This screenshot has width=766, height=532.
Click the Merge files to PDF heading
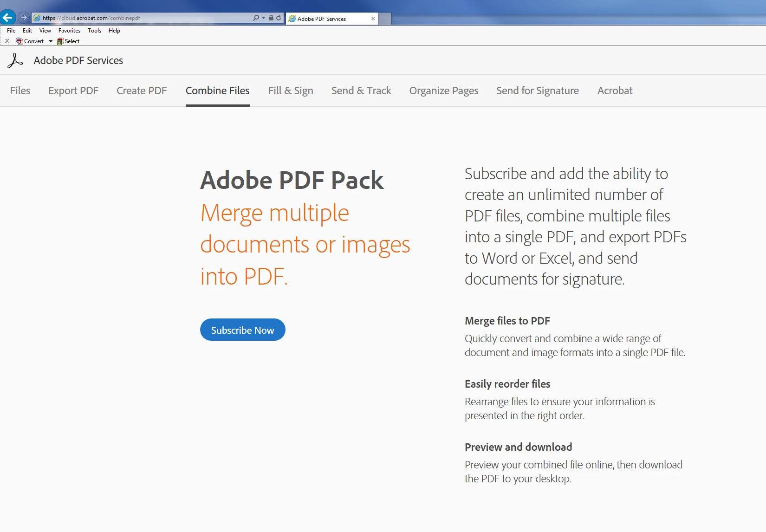[507, 321]
